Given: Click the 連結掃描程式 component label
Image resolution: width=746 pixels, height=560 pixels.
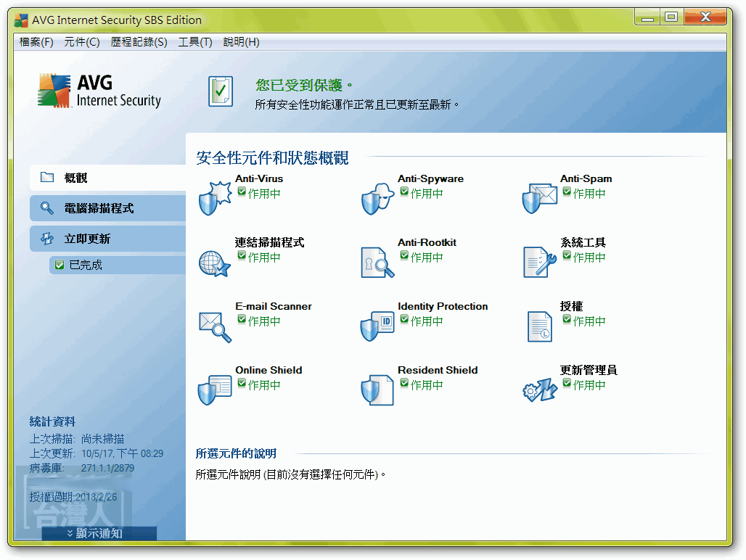Looking at the screenshot, I should coord(270,242).
